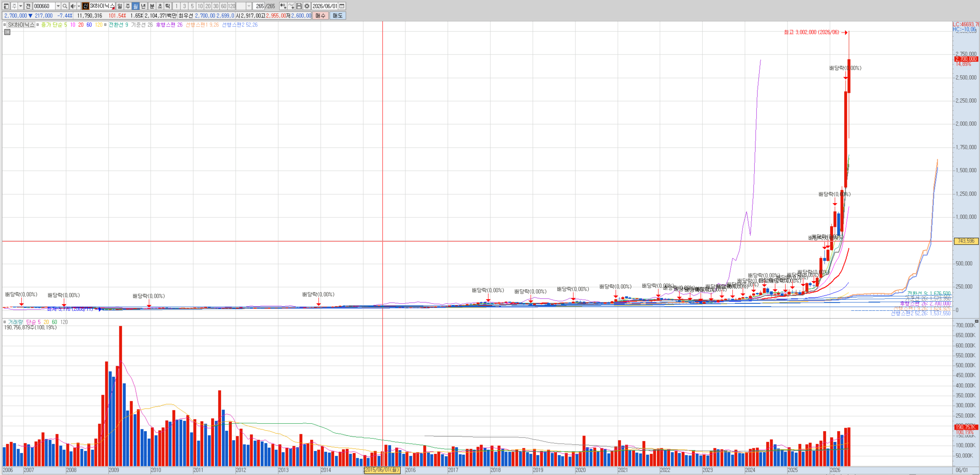Select the 20 interval button
This screenshot has width=980, height=475.
(x=208, y=6)
